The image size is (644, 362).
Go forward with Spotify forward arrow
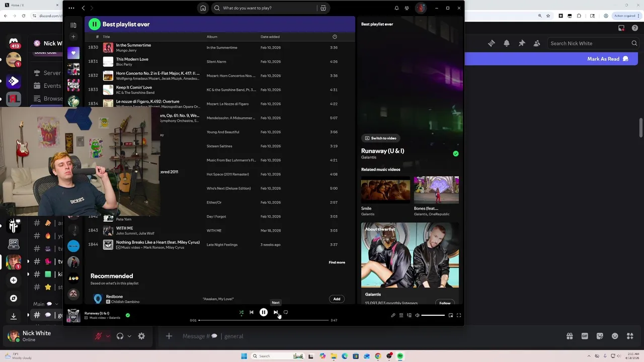[x=92, y=8]
